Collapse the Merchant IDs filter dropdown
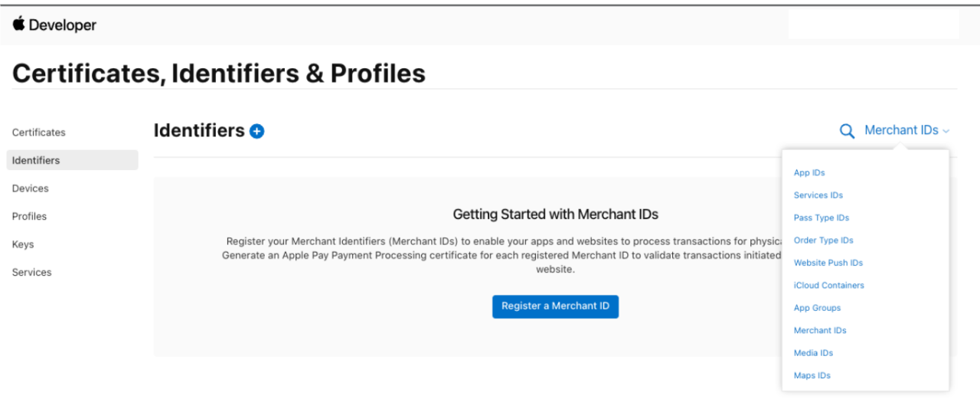The height and width of the screenshot is (412, 980). (x=906, y=130)
